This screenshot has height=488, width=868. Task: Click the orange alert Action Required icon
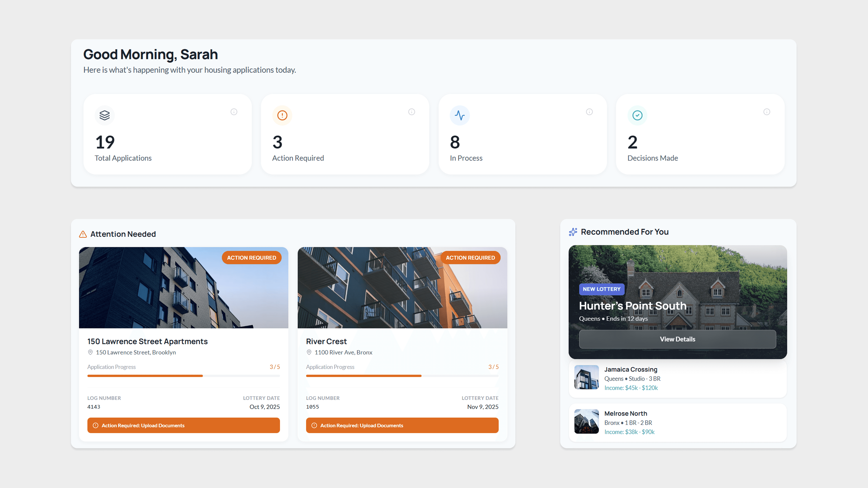[x=282, y=115]
